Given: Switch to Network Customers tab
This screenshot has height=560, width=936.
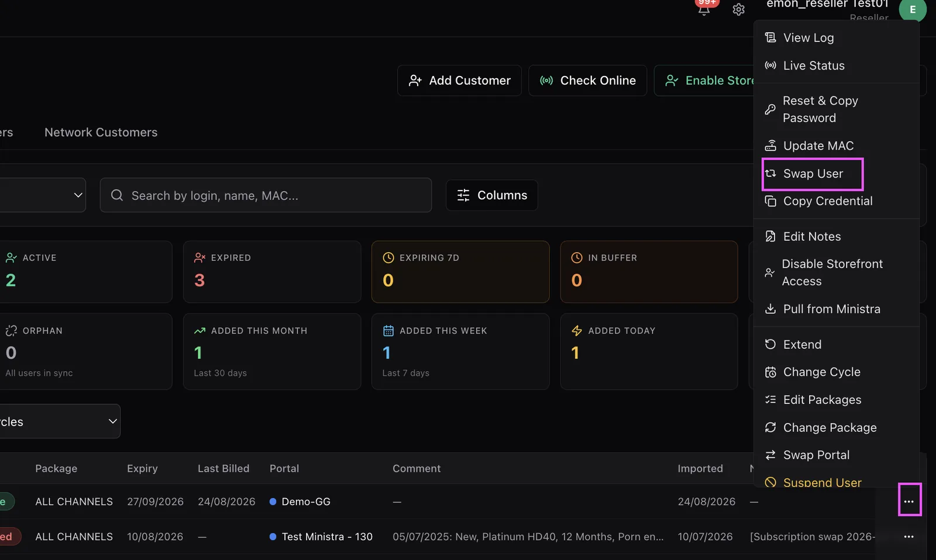Looking at the screenshot, I should tap(101, 132).
